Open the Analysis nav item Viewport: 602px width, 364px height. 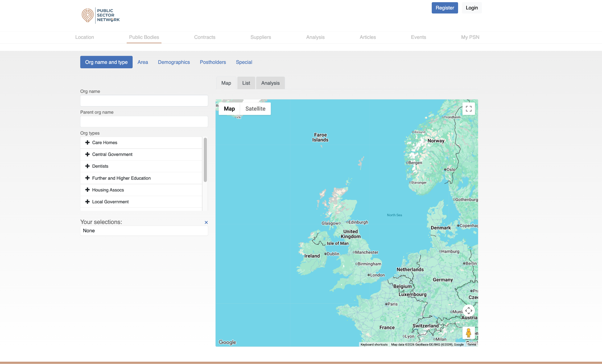pyautogui.click(x=315, y=37)
